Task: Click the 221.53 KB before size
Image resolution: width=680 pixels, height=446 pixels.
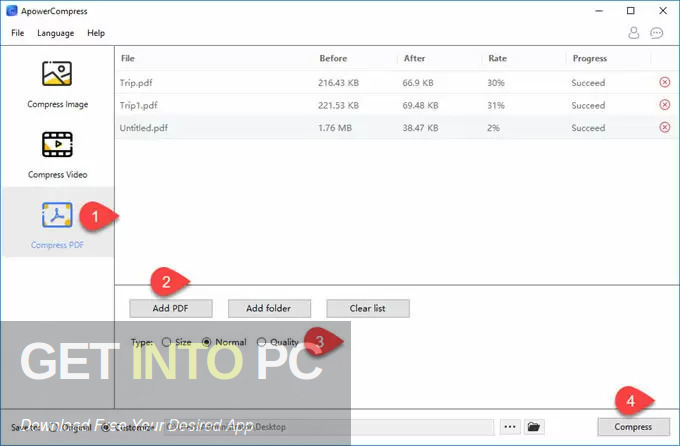Action: 338,105
